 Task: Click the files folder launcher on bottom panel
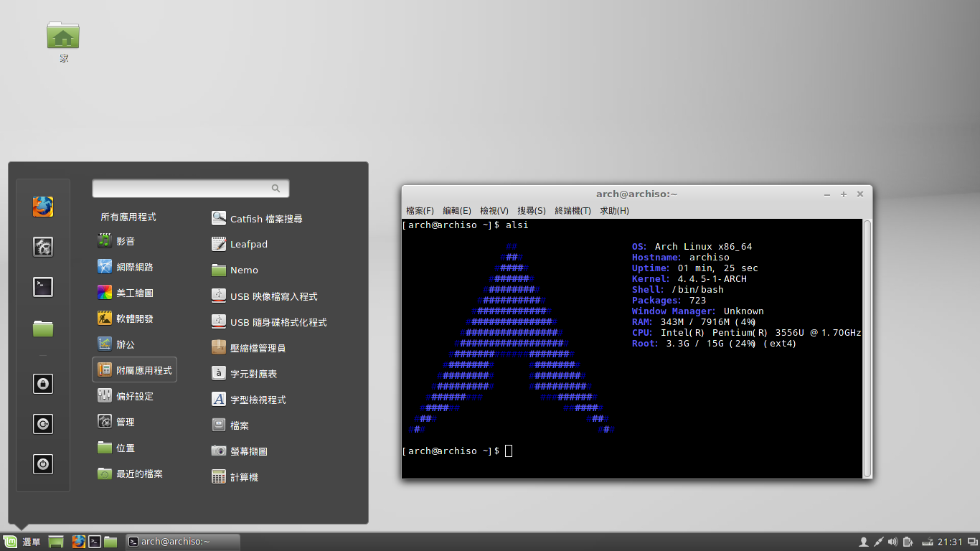(110, 542)
